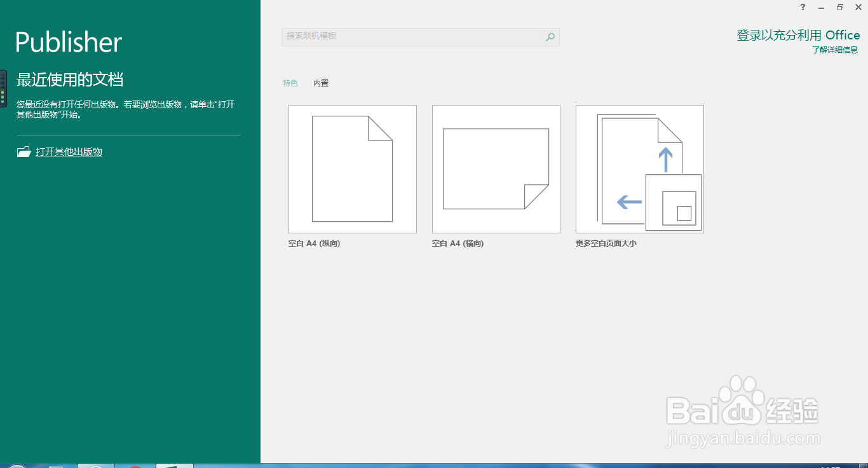
Task: Open the folder icon for other publications
Action: click(x=24, y=152)
